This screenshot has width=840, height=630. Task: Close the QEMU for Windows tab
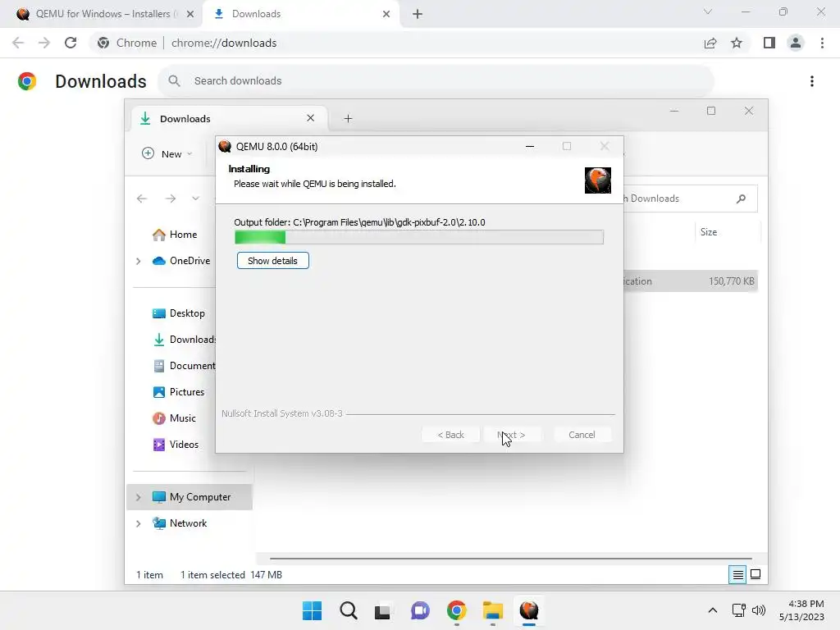pos(190,14)
